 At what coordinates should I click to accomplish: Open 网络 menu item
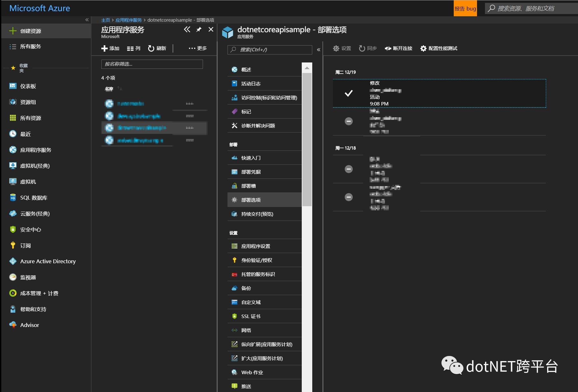(x=264, y=330)
